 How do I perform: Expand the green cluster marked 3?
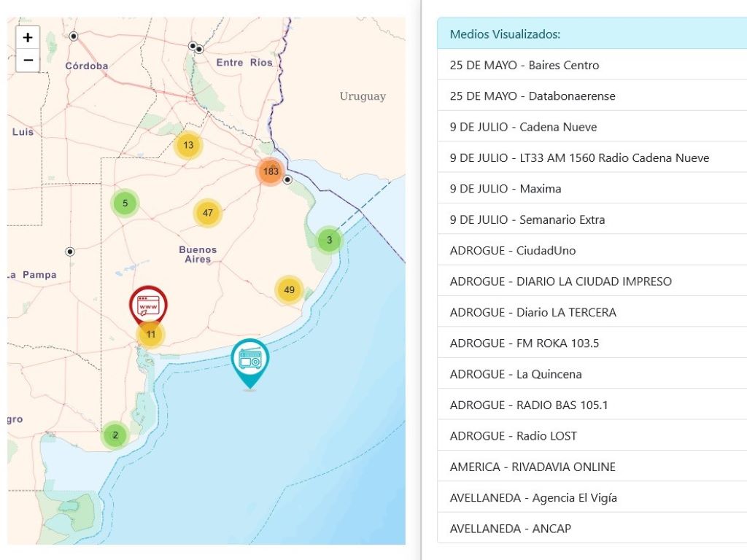(329, 239)
